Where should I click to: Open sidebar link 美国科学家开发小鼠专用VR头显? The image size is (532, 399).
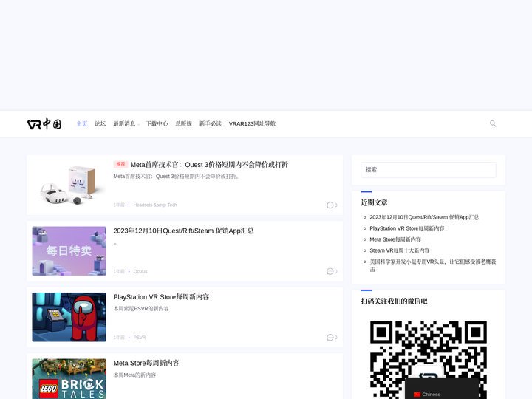[432, 265]
